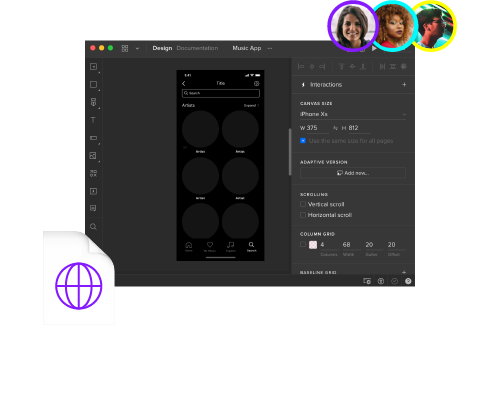The height and width of the screenshot is (400, 500).
Task: Open the pink column grid color swatch
Action: tap(313, 245)
